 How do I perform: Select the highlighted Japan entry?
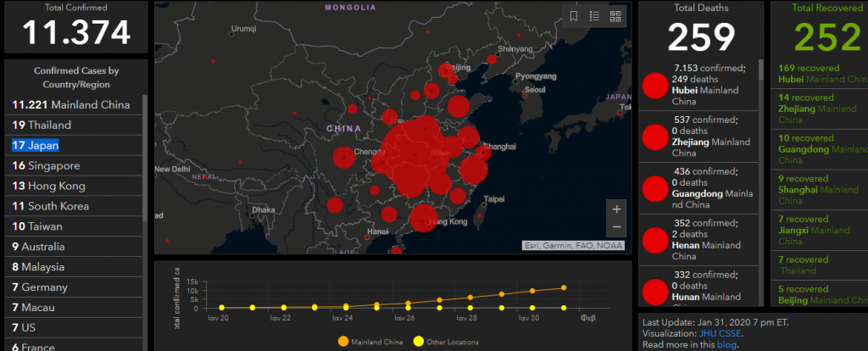pos(35,146)
